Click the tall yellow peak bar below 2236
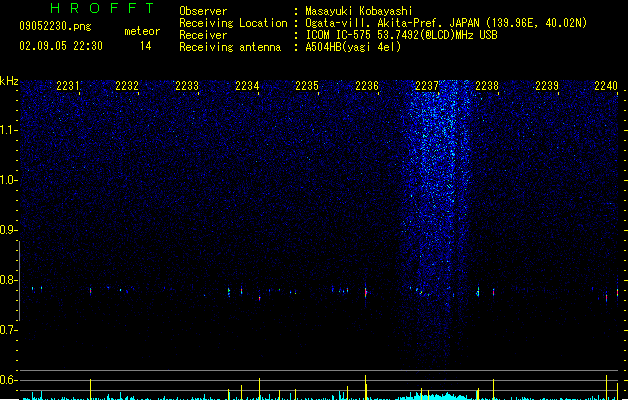 (x=365, y=387)
